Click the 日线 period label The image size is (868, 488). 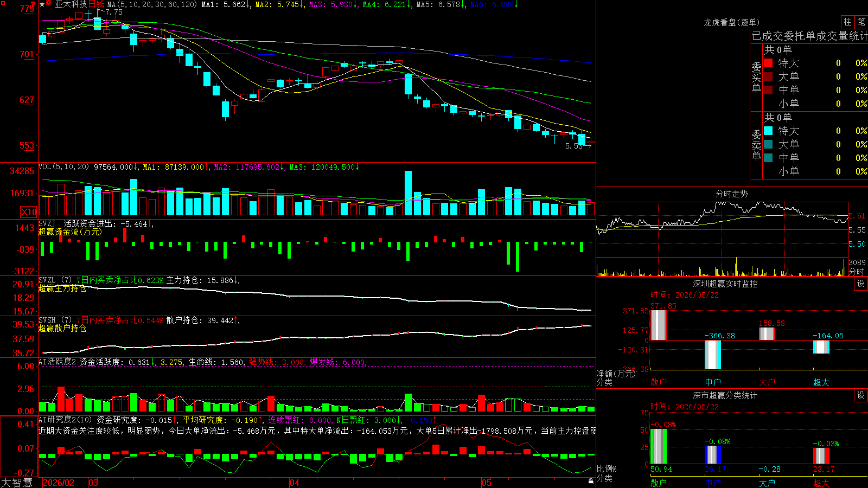click(96, 4)
